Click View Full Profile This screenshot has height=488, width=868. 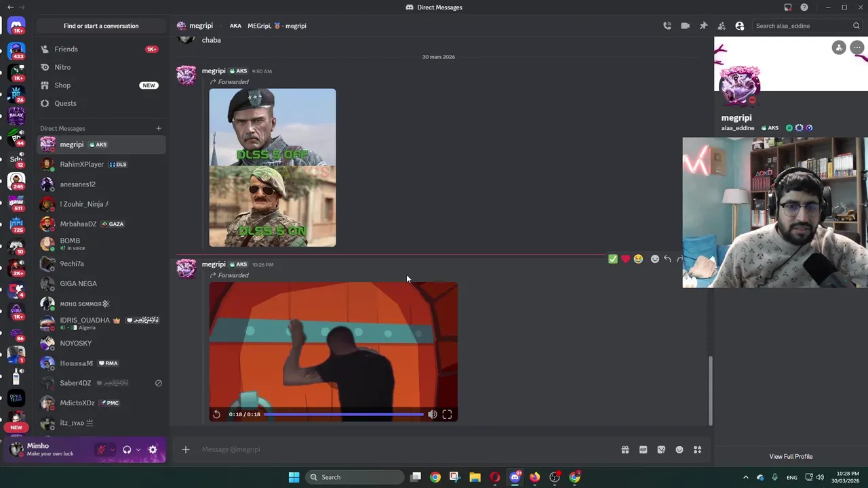click(x=791, y=457)
